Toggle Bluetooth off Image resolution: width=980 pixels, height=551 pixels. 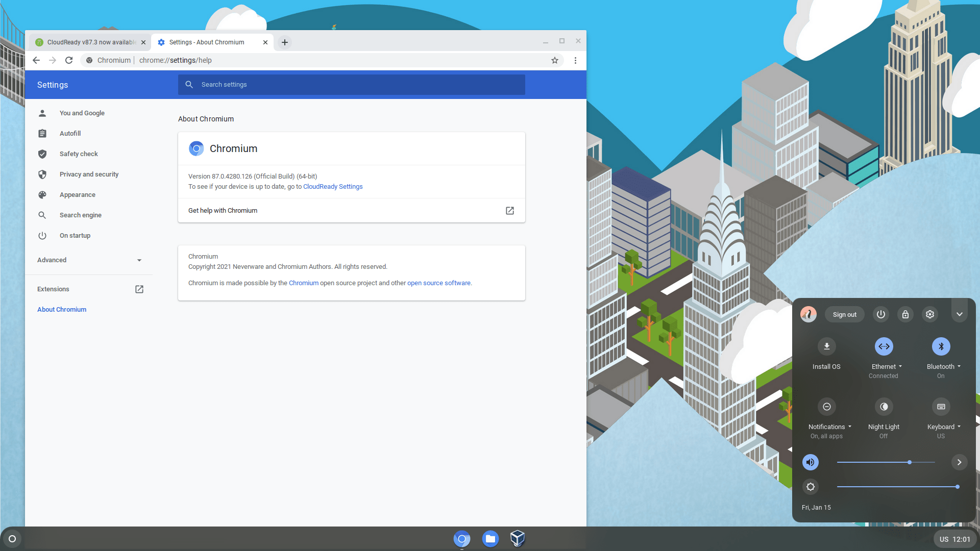coord(941,346)
